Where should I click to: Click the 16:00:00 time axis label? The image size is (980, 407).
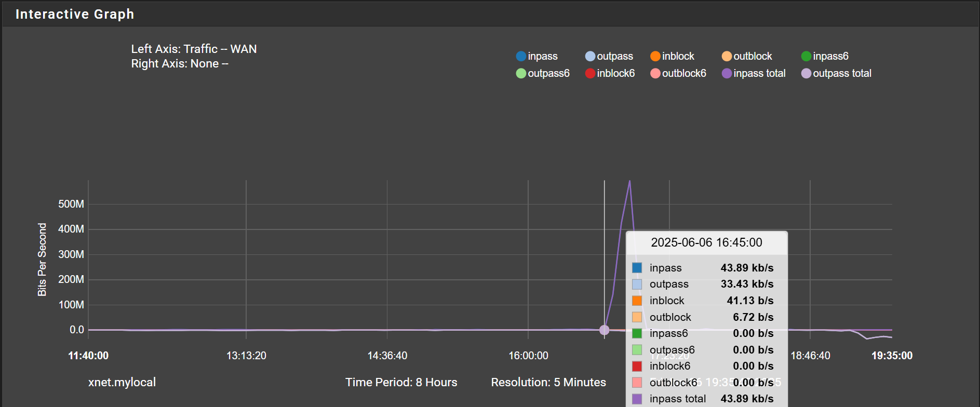point(528,356)
